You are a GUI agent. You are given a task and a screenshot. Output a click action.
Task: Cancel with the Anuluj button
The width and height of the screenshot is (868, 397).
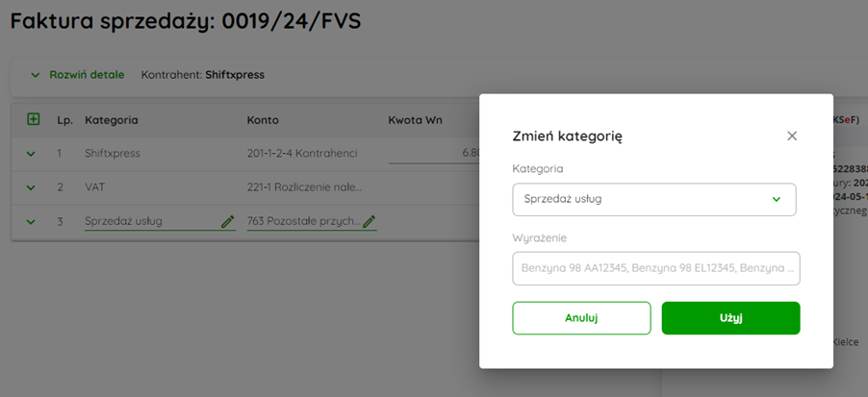point(581,318)
